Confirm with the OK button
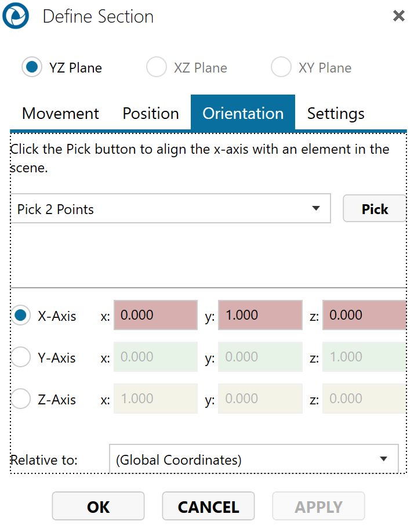 pos(98,506)
